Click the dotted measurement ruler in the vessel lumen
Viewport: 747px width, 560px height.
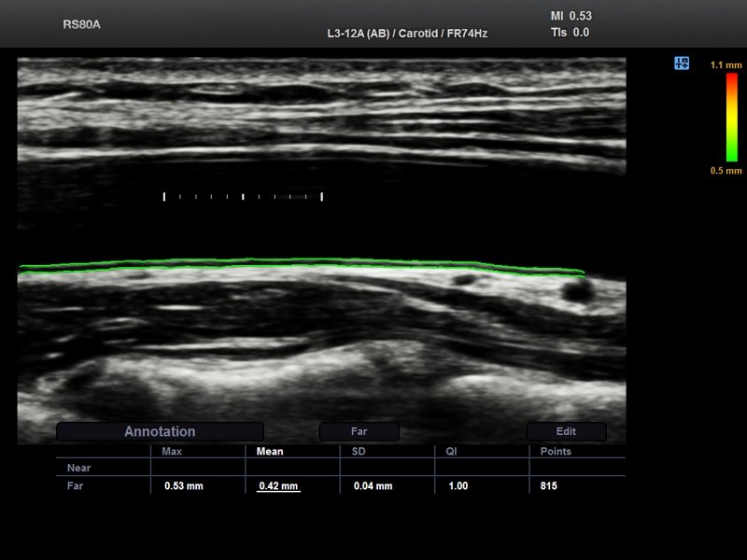243,197
